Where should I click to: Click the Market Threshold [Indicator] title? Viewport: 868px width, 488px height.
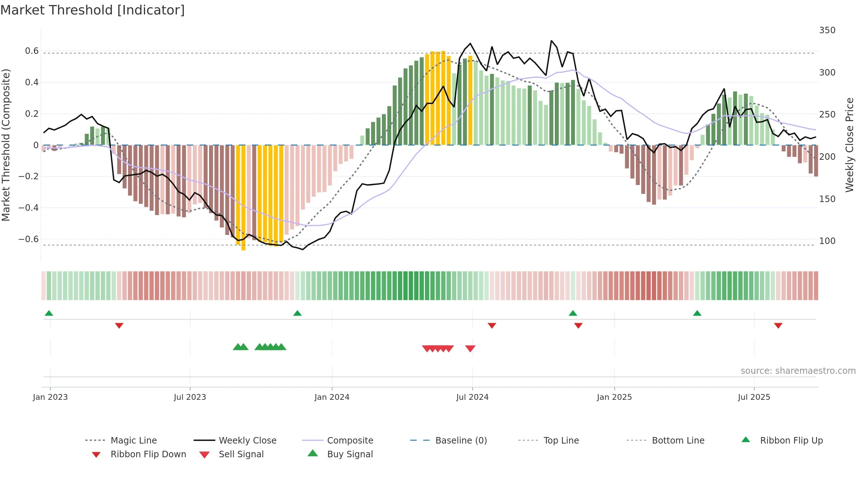(93, 10)
